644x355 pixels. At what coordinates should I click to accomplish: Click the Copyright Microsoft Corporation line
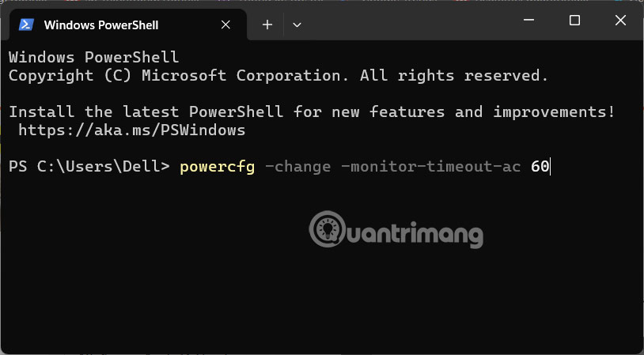[277, 76]
